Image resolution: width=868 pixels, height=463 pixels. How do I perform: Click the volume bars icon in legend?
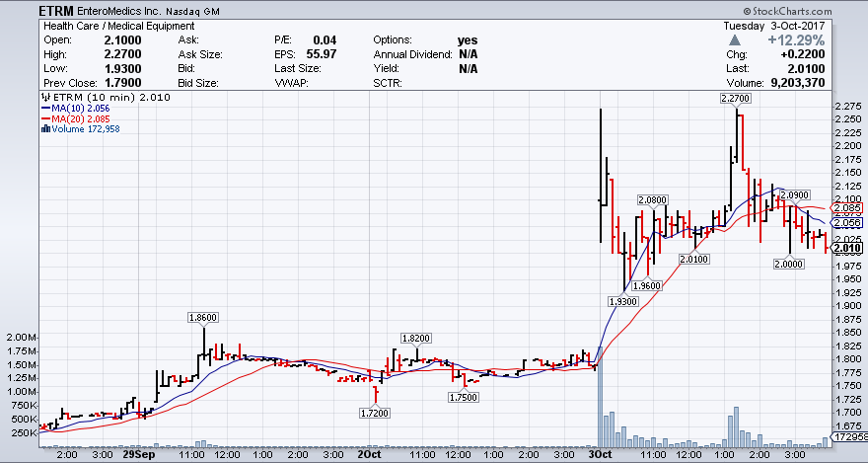[x=44, y=128]
